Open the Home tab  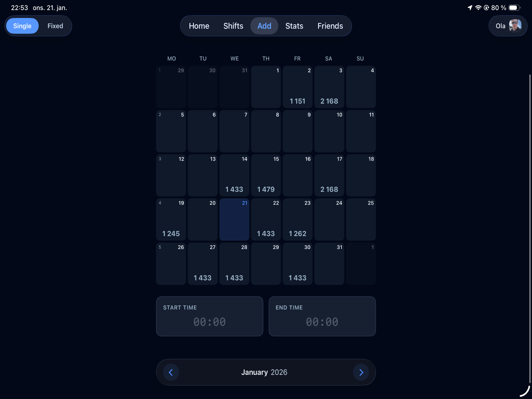tap(199, 26)
